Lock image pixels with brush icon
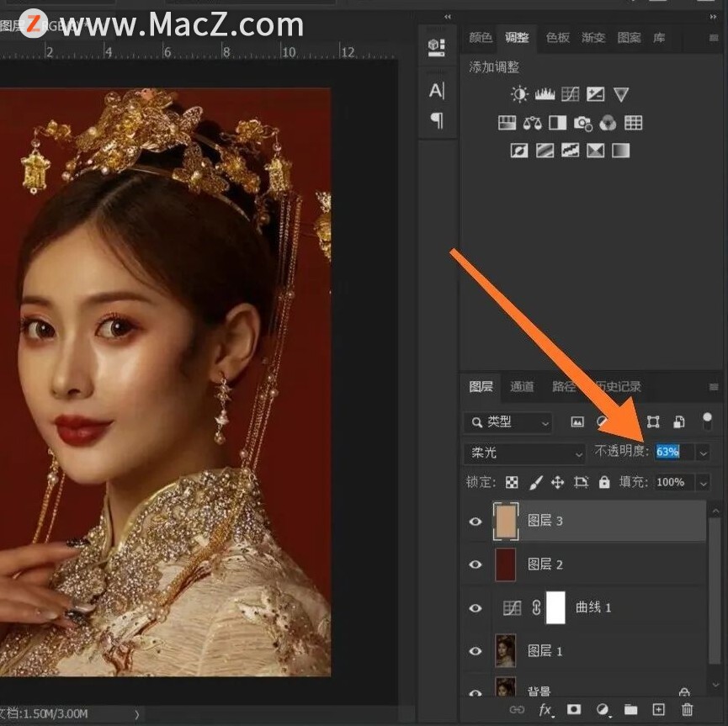The image size is (728, 726). click(x=536, y=482)
